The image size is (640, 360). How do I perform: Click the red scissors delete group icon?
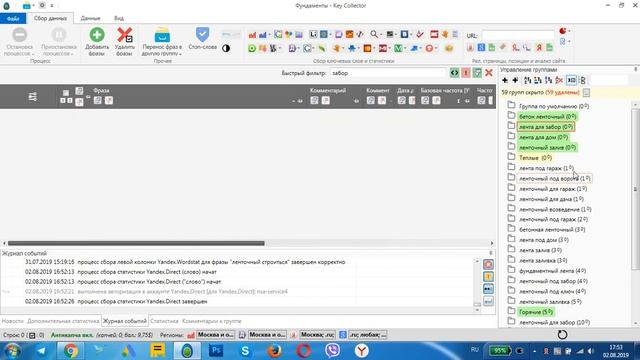click(559, 80)
